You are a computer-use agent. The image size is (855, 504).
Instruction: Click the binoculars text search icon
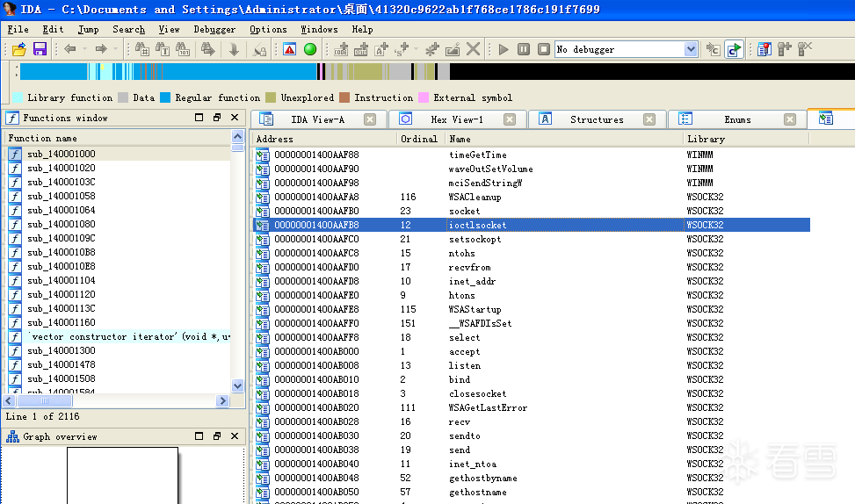click(x=163, y=49)
